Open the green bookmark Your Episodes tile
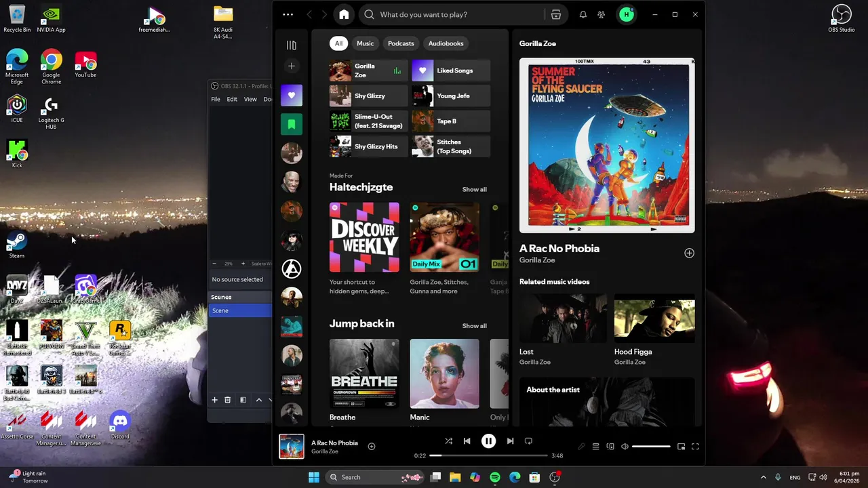 coord(292,124)
